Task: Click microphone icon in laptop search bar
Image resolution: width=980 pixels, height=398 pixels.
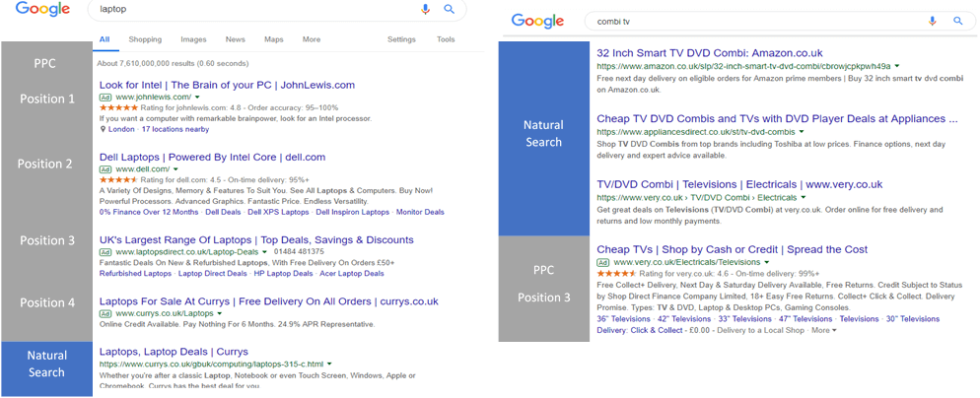Action: (x=426, y=9)
